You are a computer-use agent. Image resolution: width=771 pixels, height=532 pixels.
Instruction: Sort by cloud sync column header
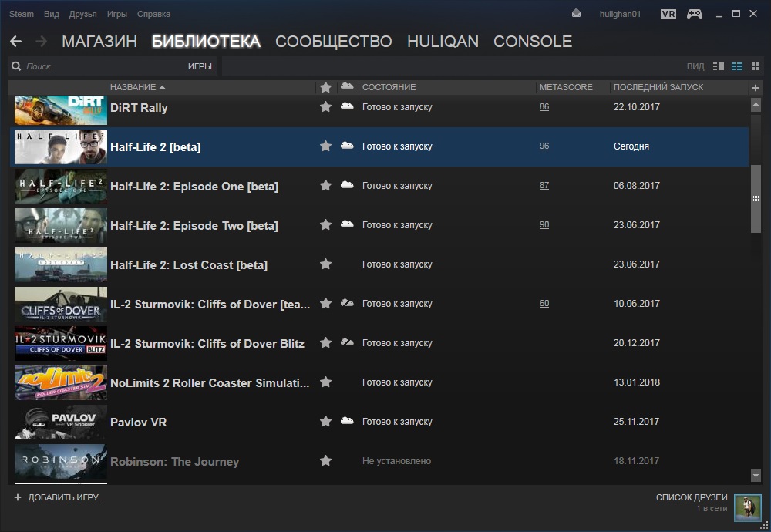[x=347, y=86]
